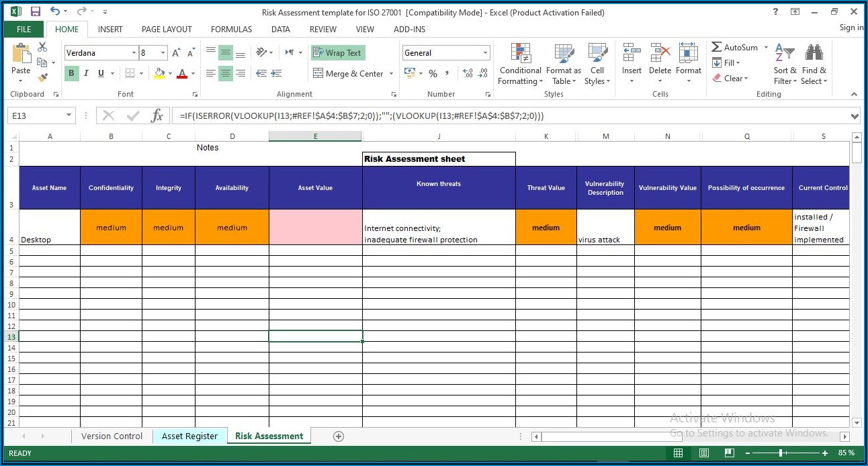The height and width of the screenshot is (466, 868).
Task: Click the Percent Style icon
Action: coord(433,73)
